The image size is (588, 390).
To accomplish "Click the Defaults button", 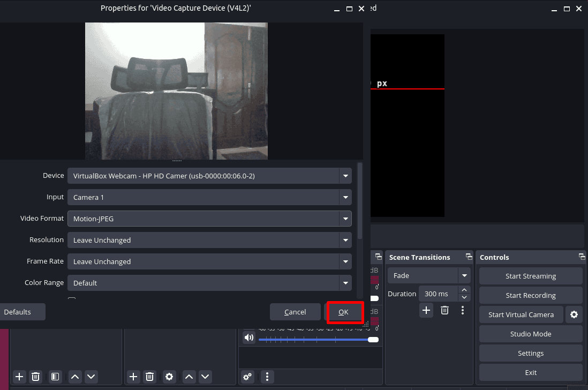I will [x=22, y=312].
